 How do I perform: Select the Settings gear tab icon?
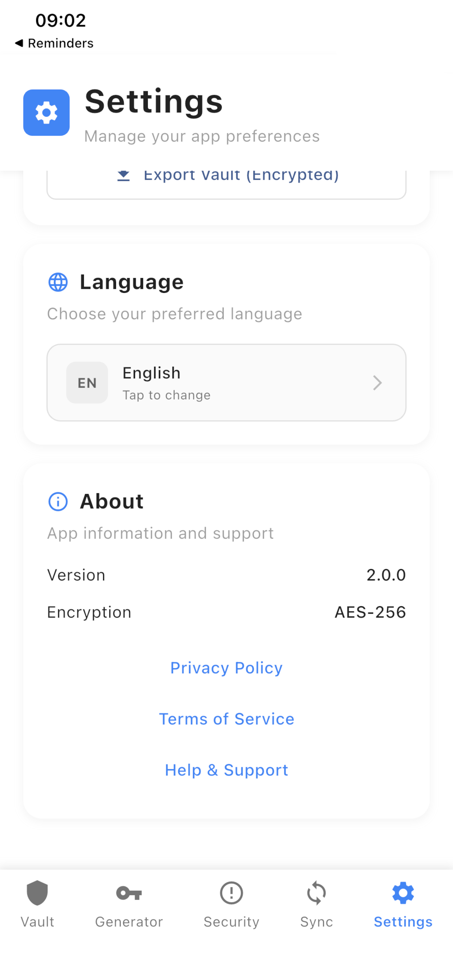403,892
